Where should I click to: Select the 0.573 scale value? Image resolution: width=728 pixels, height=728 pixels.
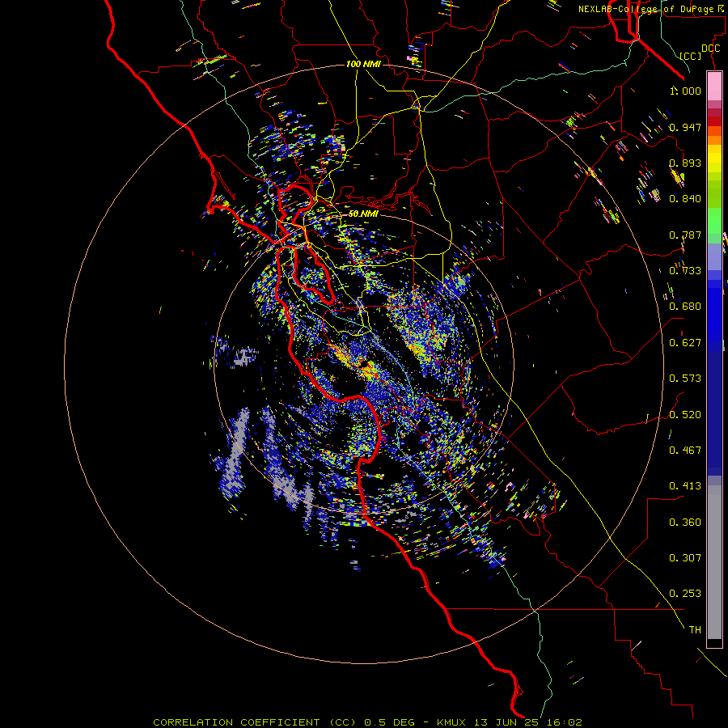click(685, 379)
